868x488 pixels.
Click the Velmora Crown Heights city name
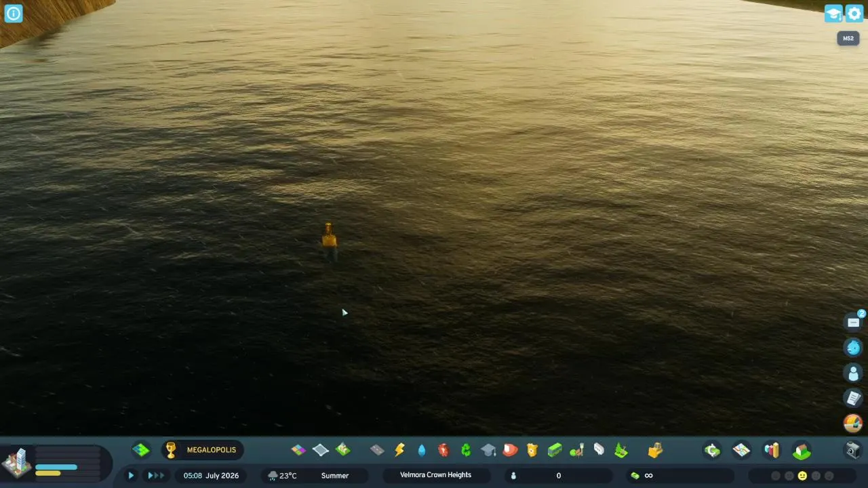coord(435,475)
